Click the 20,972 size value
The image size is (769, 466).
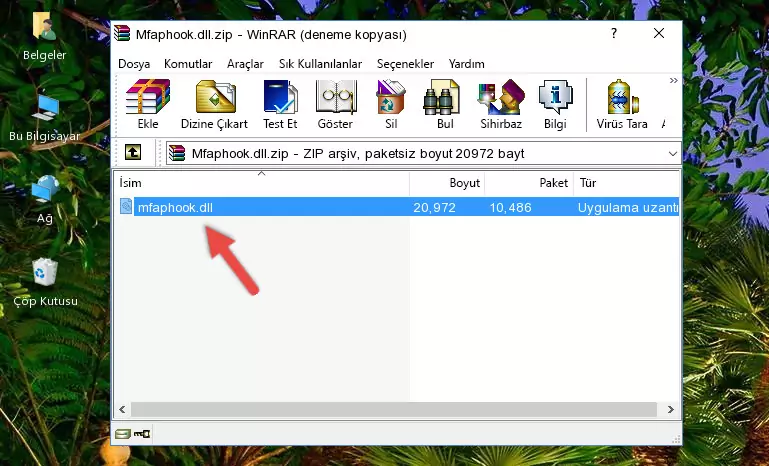click(434, 207)
